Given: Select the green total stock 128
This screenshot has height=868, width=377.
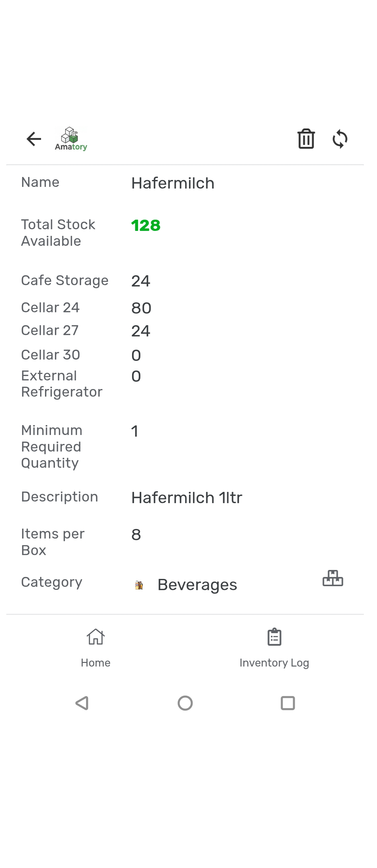Looking at the screenshot, I should (x=146, y=225).
